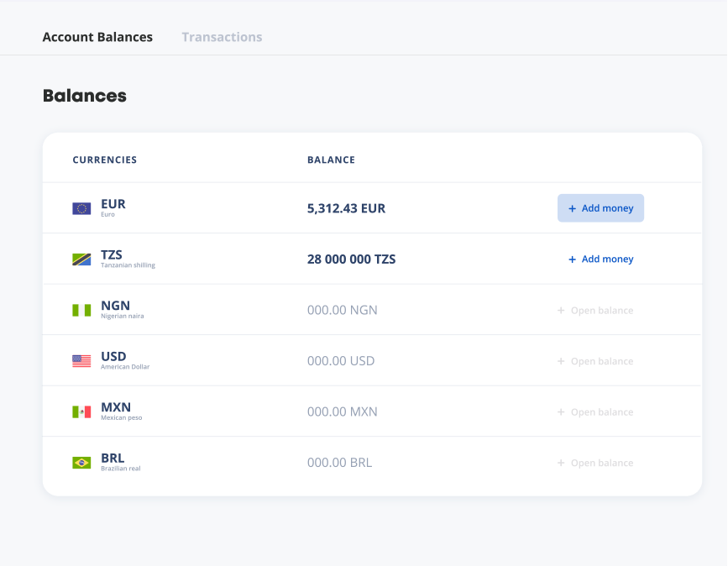The width and height of the screenshot is (728, 566).
Task: Click the Tanzanian shilling flag icon
Action: (x=81, y=259)
